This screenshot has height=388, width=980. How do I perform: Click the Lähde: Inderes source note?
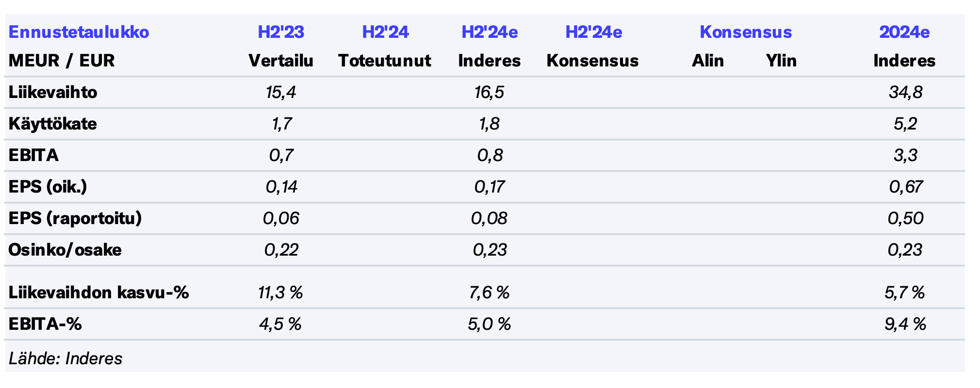pyautogui.click(x=65, y=358)
